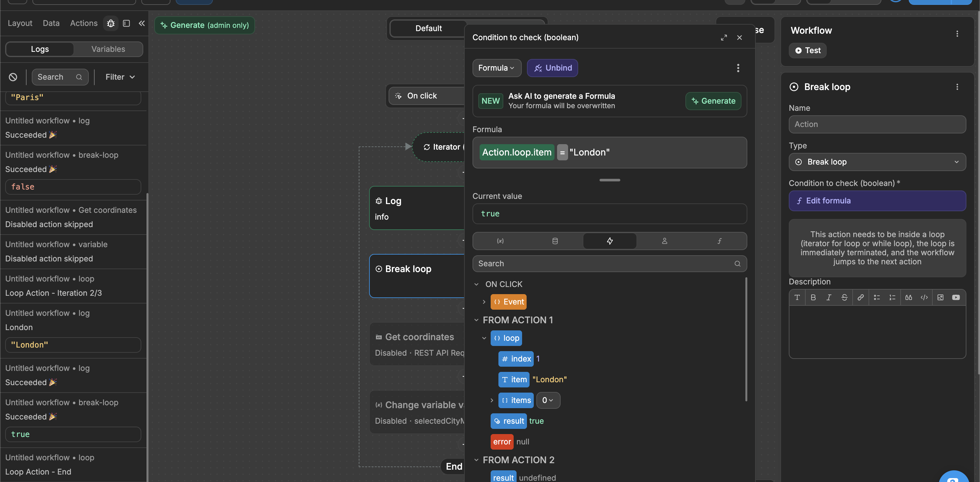Open formula editor three-dot options menu

tap(738, 68)
